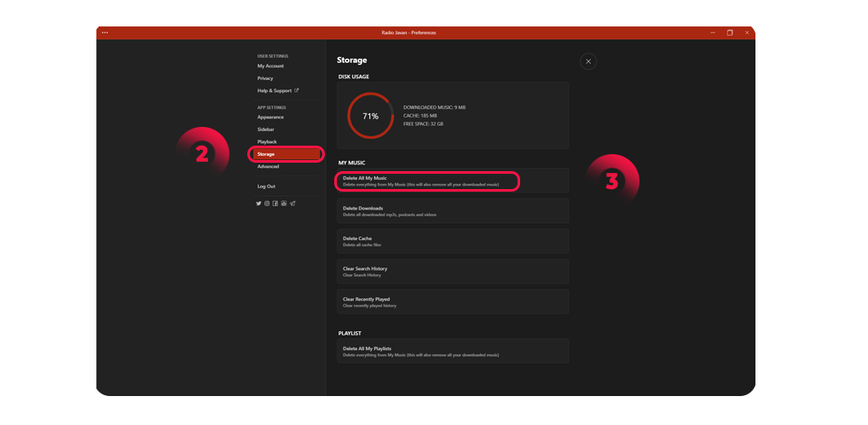Go to Privacy settings
868x425 pixels.
click(x=265, y=78)
